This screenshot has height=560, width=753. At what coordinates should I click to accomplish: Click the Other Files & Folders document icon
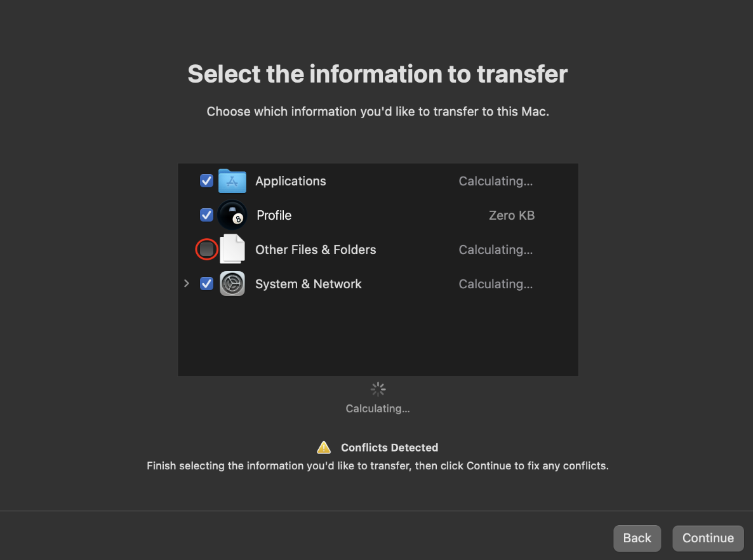coord(232,250)
